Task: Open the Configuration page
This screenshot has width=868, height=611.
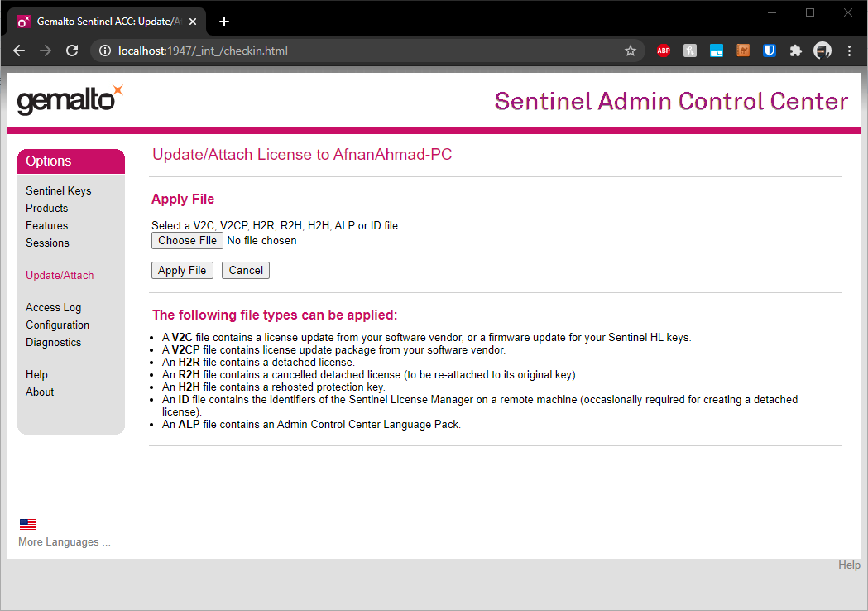Action: [57, 325]
